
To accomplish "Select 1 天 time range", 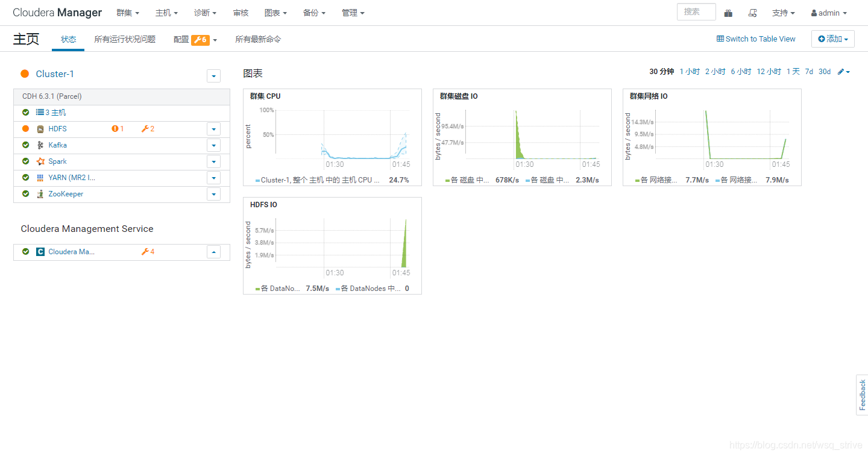I will click(793, 72).
